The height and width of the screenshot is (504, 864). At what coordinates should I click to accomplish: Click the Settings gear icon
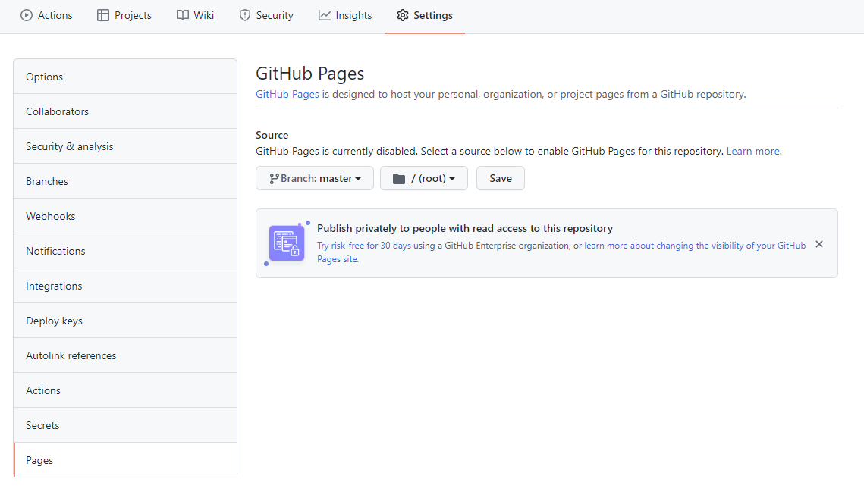[x=403, y=15]
